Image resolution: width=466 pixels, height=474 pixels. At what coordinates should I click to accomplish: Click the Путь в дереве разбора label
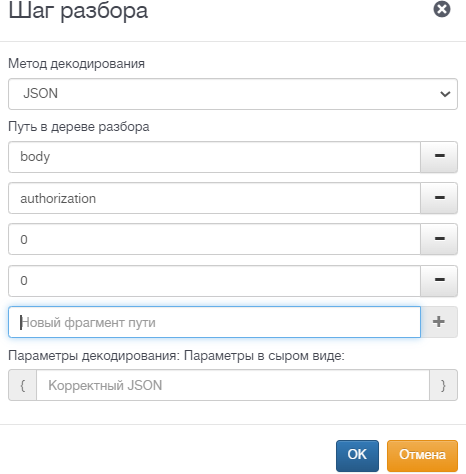(x=79, y=127)
